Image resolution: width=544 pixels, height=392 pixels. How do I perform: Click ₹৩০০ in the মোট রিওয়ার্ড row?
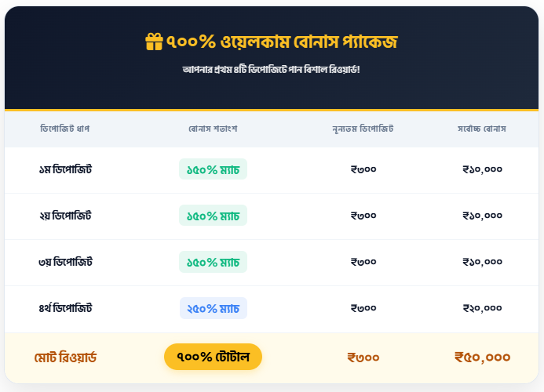point(363,358)
